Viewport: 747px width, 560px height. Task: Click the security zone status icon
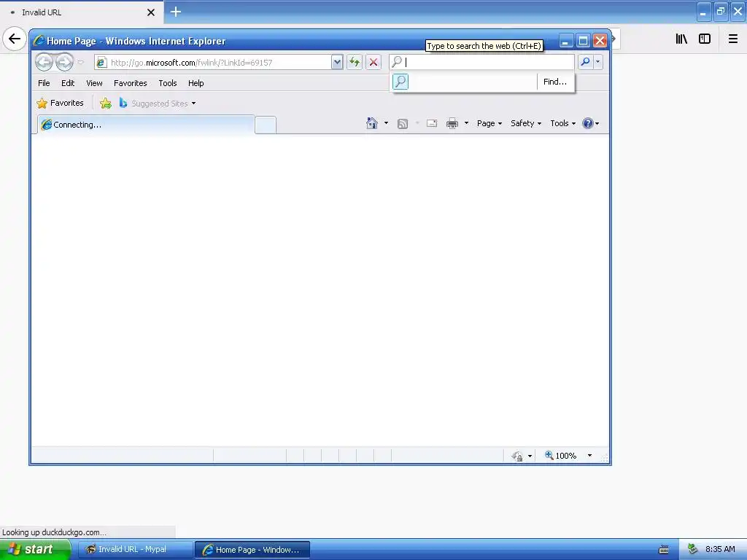tap(517, 456)
